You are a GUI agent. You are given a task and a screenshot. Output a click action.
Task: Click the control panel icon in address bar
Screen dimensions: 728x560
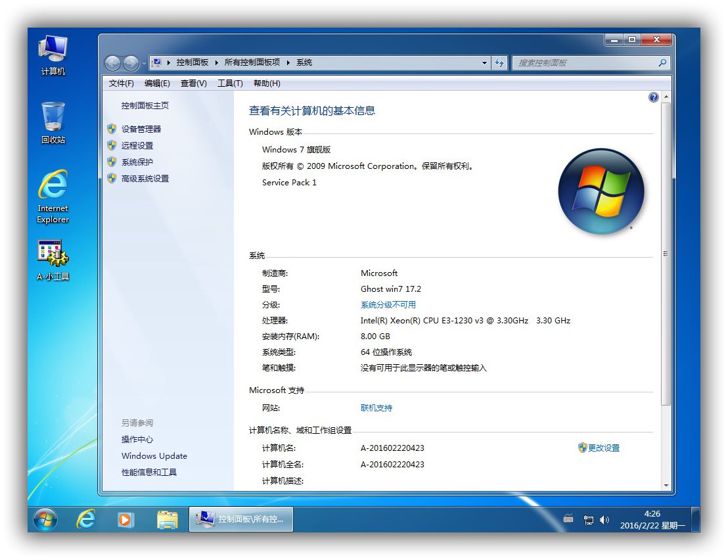tap(157, 62)
